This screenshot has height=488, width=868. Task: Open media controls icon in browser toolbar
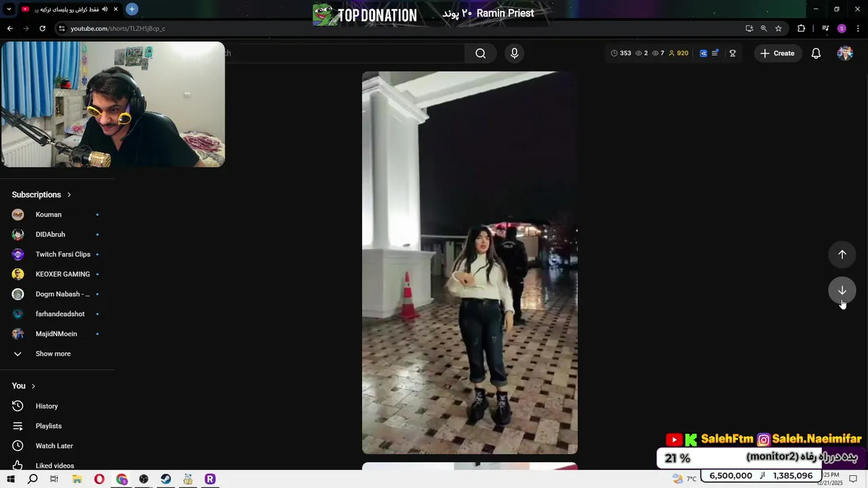(825, 28)
